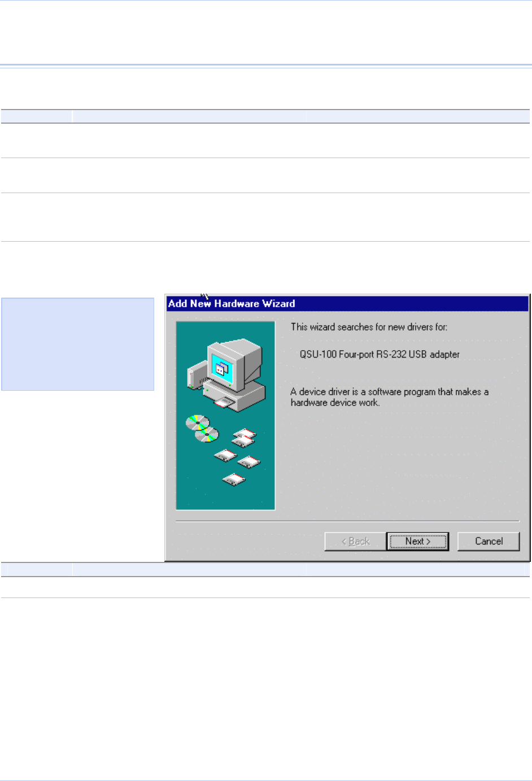
Task: Click the device driver description paragraph
Action: pyautogui.click(x=390, y=397)
